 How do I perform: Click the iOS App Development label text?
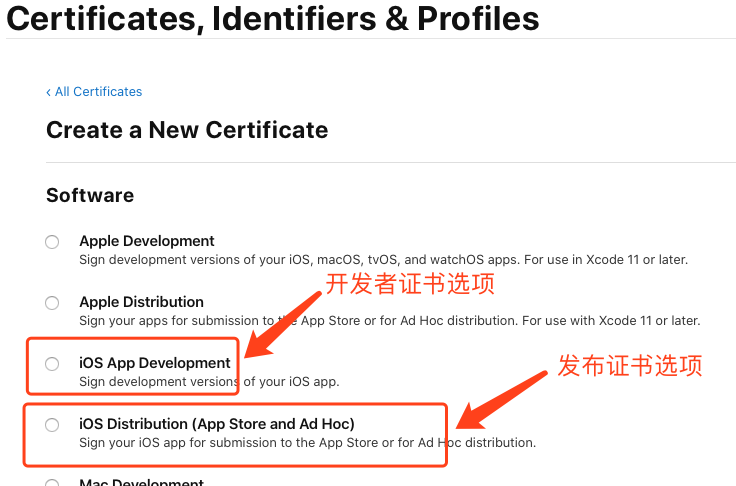tap(155, 363)
